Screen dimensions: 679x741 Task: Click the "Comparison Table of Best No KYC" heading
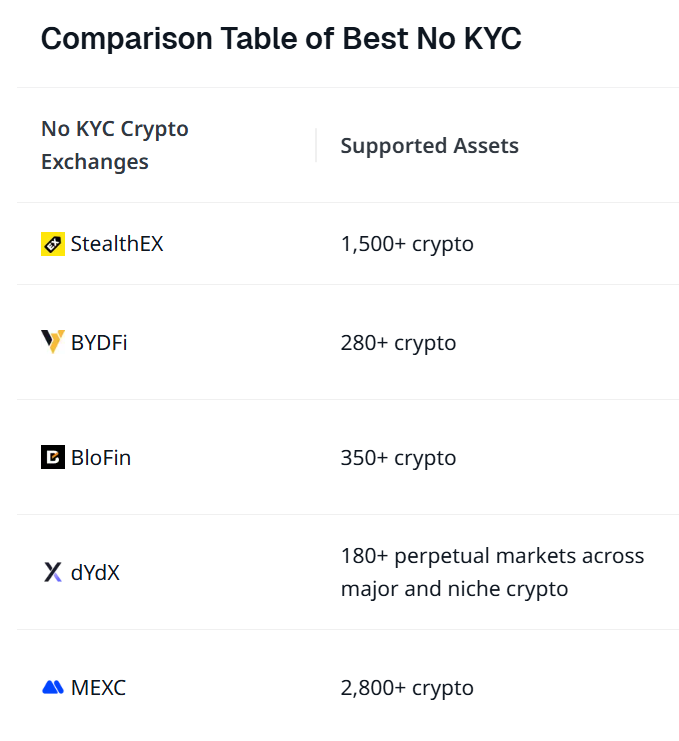point(281,40)
